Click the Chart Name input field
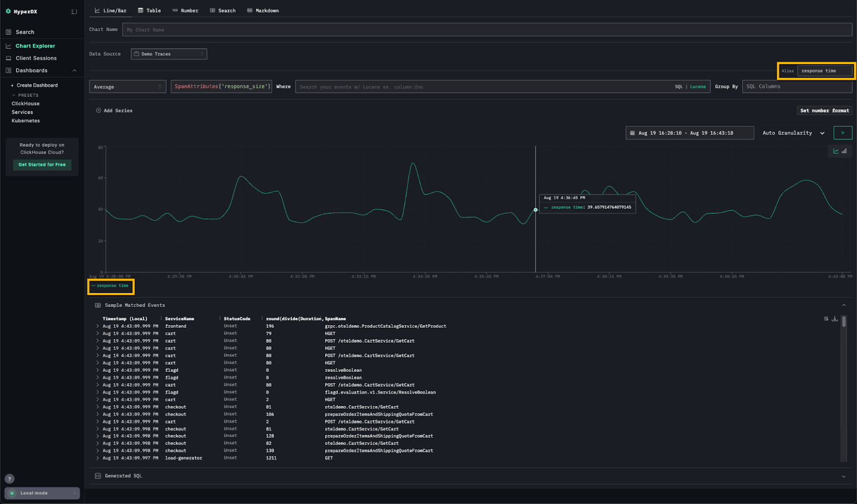Image resolution: width=857 pixels, height=504 pixels. coord(486,29)
